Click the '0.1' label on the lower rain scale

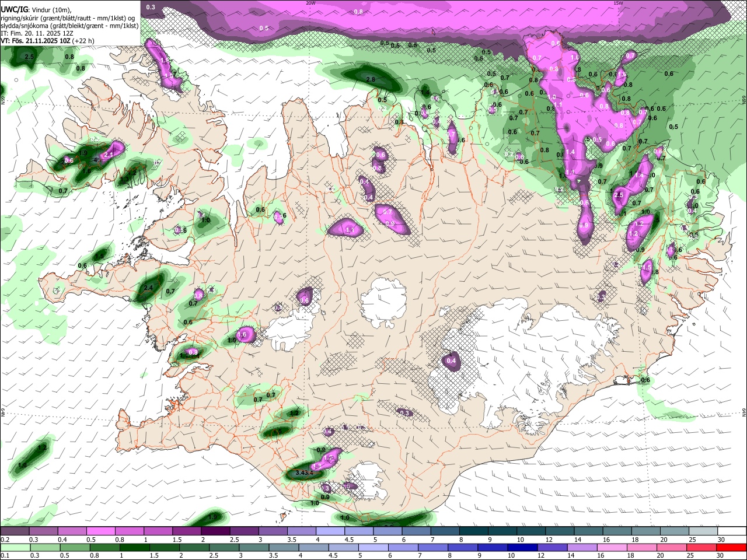(5, 555)
